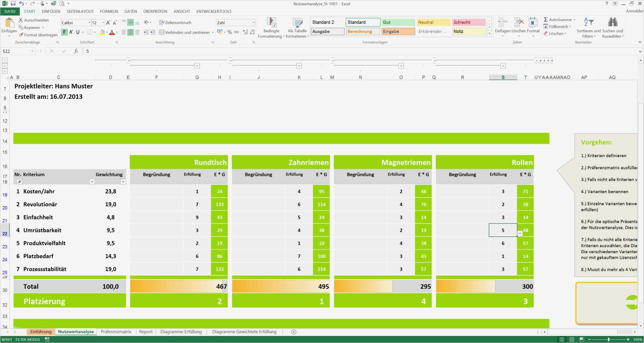The height and width of the screenshot is (343, 644).
Task: Open Suchen und Auswählen
Action: click(613, 28)
